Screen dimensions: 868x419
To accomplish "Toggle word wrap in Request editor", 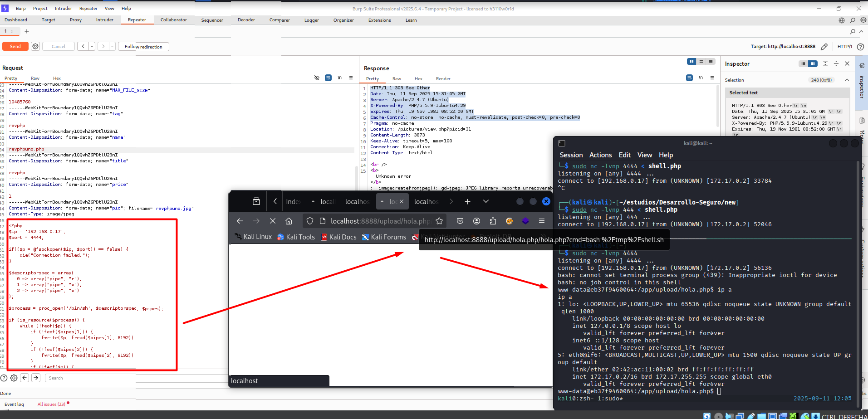I will (328, 78).
